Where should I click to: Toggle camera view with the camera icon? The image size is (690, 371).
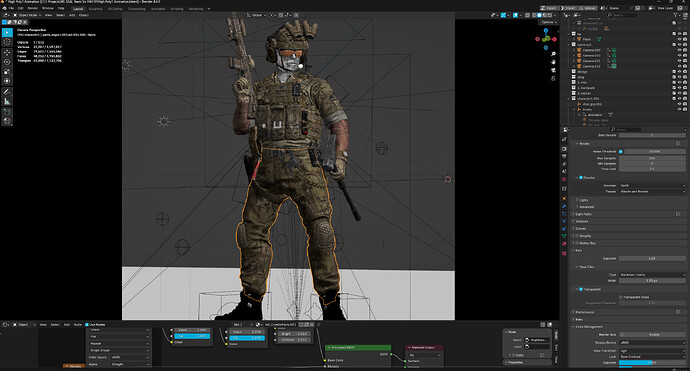point(553,70)
